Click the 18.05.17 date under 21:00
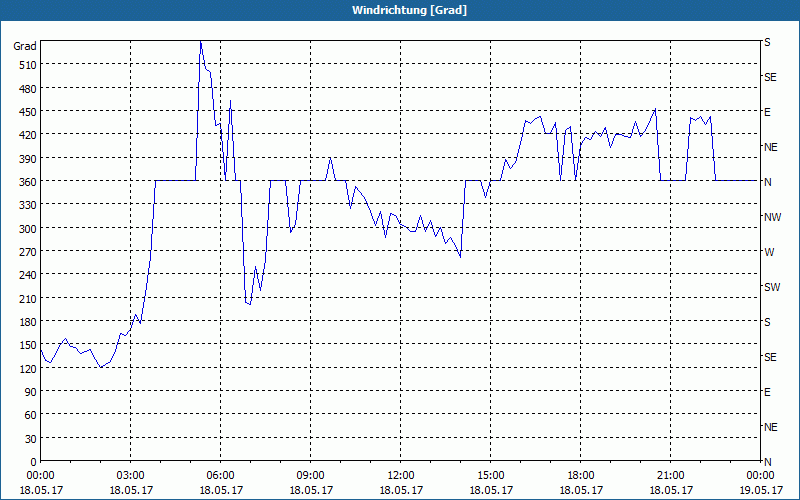The height and width of the screenshot is (500, 800). click(x=670, y=490)
